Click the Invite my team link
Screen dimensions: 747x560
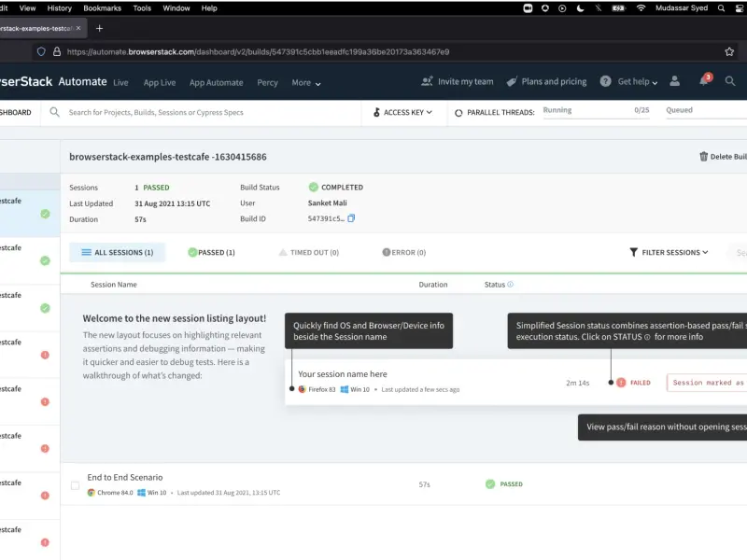pos(465,81)
